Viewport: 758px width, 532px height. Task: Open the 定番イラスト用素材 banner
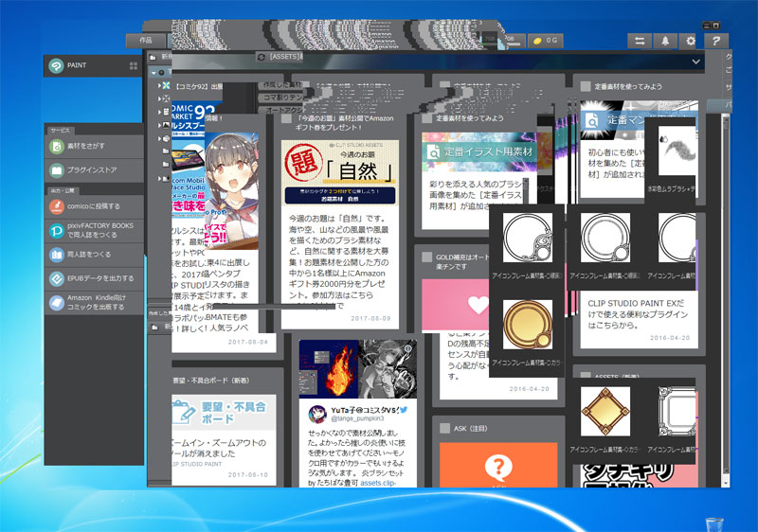[x=479, y=151]
